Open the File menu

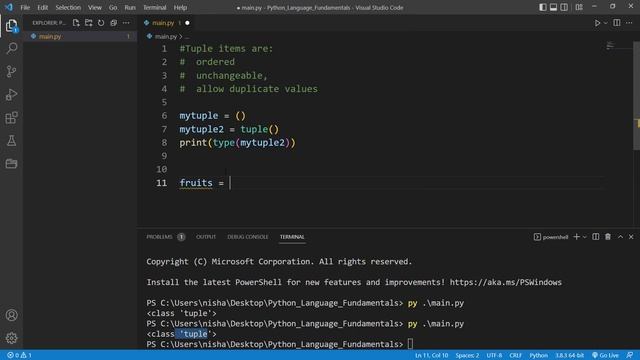[x=25, y=7]
